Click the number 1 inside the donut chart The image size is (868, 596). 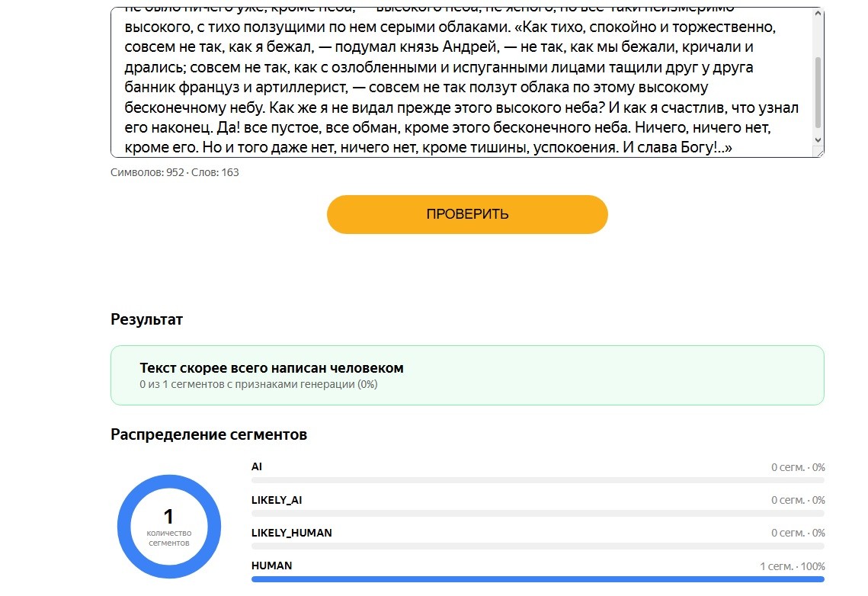(169, 516)
